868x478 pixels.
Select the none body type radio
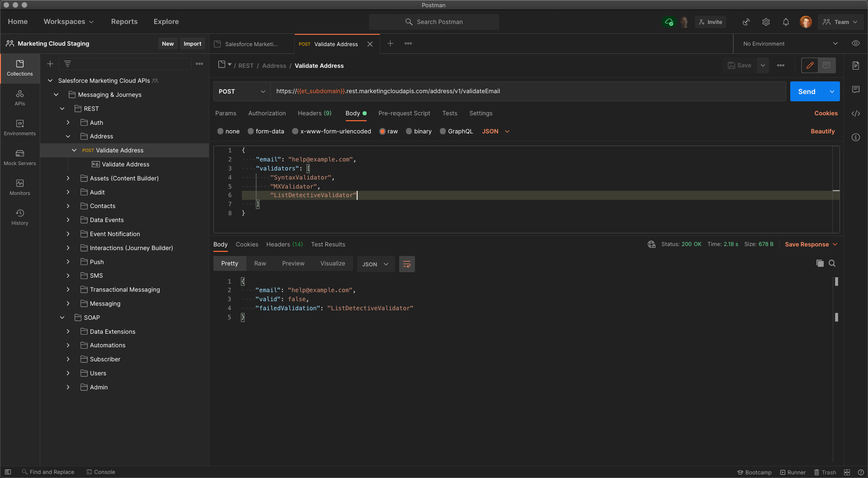click(221, 131)
